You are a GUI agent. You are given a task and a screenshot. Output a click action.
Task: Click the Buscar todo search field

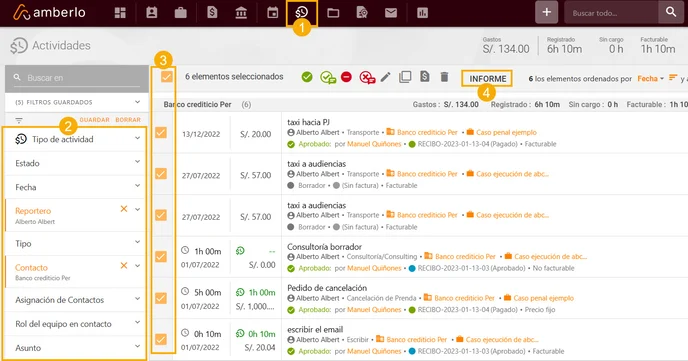click(x=611, y=13)
